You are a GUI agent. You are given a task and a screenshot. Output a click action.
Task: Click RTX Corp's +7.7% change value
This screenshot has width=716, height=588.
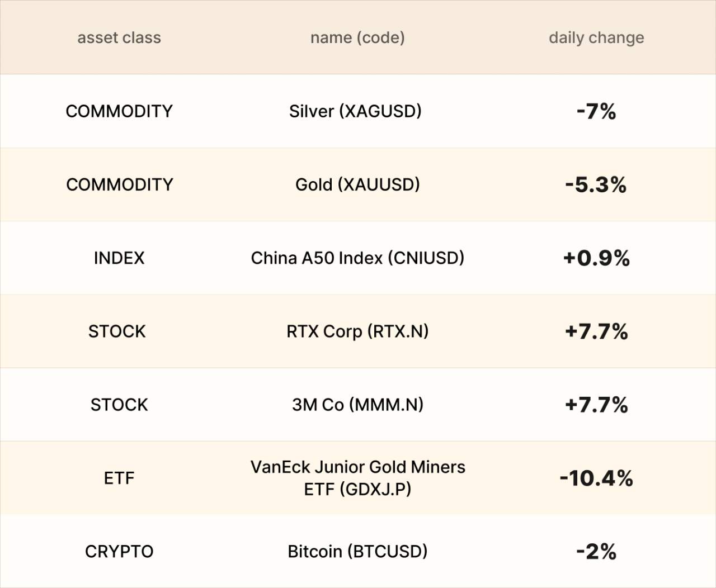[596, 331]
